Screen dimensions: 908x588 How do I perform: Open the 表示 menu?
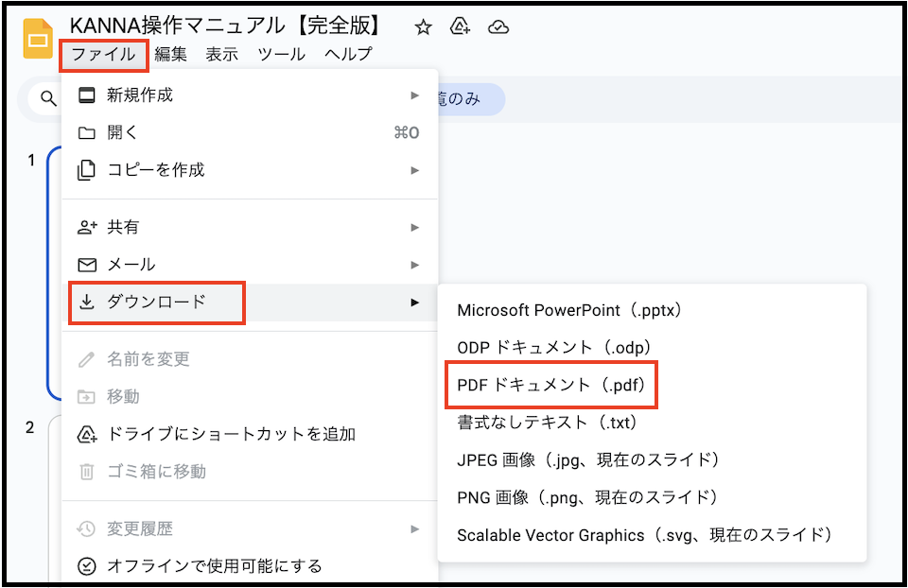pos(222,55)
